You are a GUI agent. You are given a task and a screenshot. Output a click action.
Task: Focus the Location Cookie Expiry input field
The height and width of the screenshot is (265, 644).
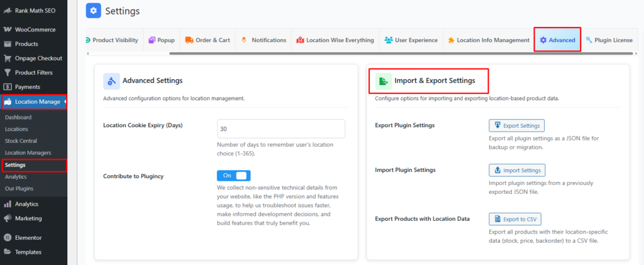[x=280, y=128]
